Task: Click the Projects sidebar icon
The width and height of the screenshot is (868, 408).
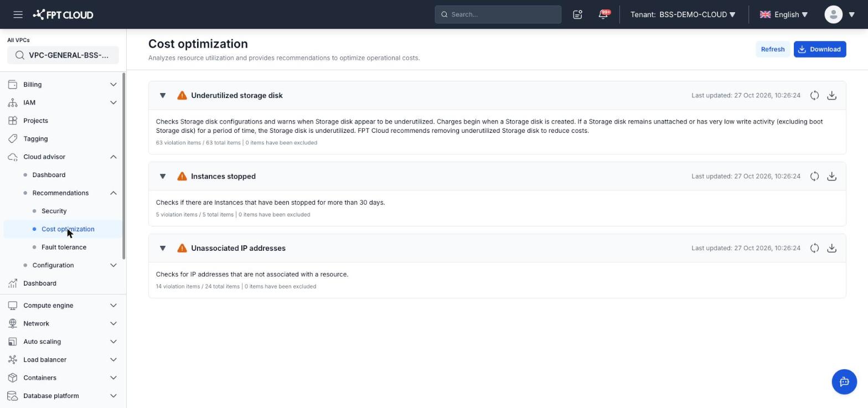Action: click(x=13, y=121)
